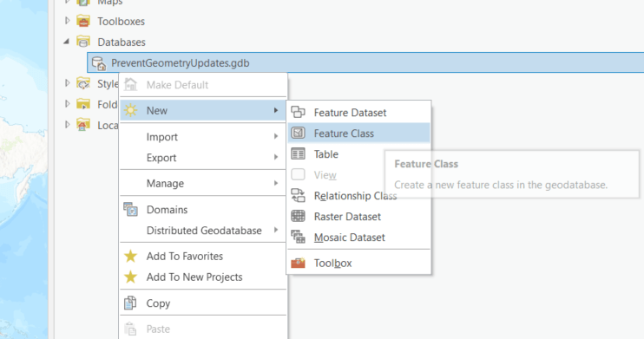Click the Table icon in submenu

pyautogui.click(x=299, y=154)
